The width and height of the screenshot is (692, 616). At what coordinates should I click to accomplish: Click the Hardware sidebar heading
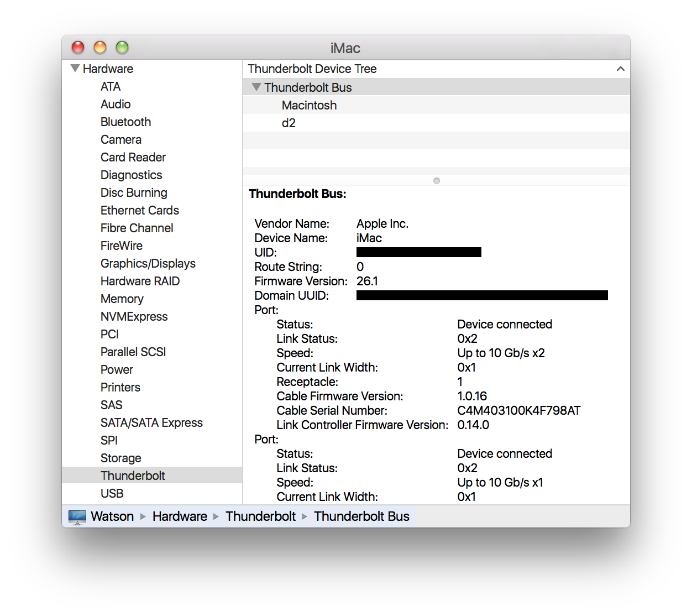click(108, 69)
